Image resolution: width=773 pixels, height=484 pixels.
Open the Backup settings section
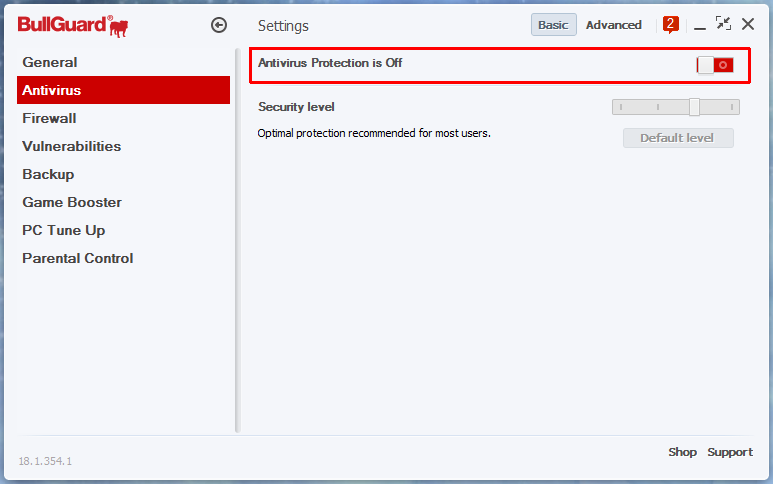[123, 174]
